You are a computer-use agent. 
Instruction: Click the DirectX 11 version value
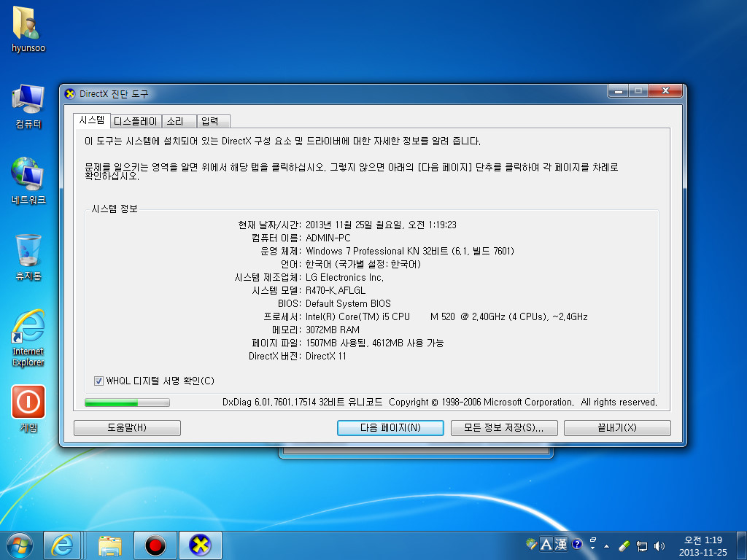tap(326, 356)
